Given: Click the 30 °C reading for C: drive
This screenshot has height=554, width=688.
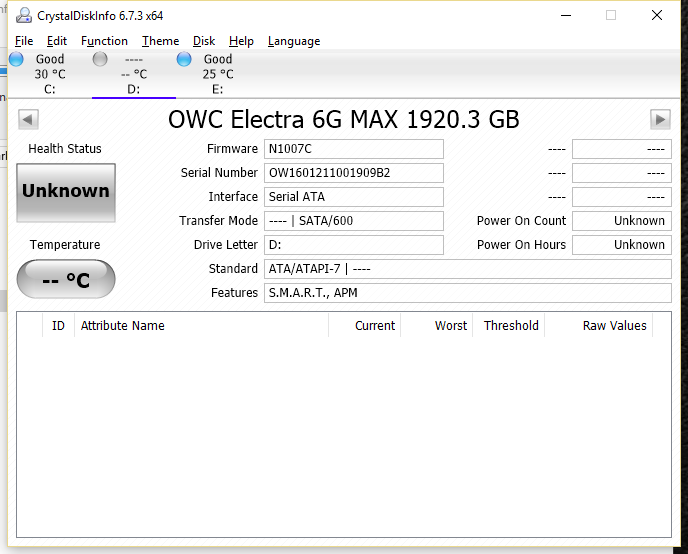Looking at the screenshot, I should (50, 74).
